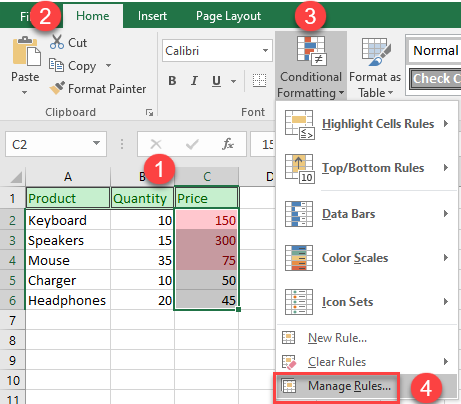The image size is (461, 404).
Task: Select column C header
Action: tap(207, 177)
